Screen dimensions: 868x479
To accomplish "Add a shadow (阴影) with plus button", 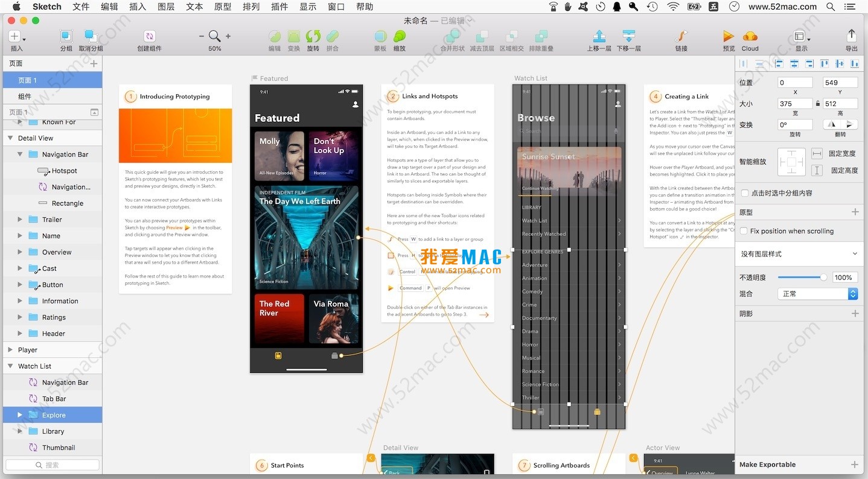I will click(855, 314).
